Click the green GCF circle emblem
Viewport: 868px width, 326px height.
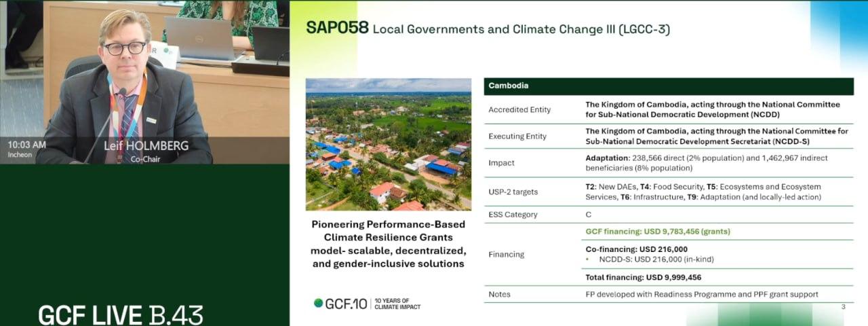pyautogui.click(x=319, y=304)
